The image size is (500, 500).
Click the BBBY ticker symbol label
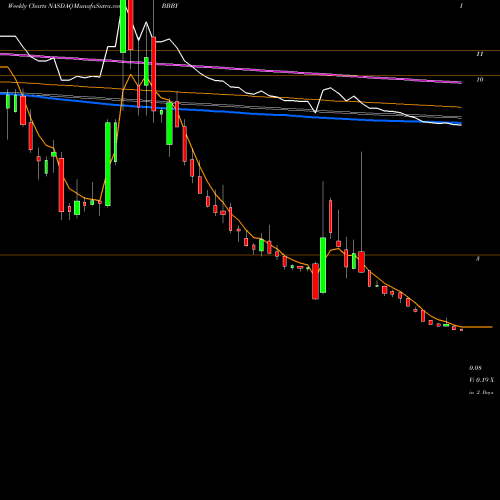[x=170, y=6]
